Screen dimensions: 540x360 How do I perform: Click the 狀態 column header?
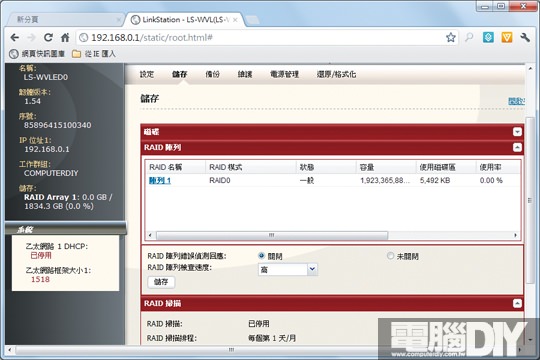[x=326, y=167]
